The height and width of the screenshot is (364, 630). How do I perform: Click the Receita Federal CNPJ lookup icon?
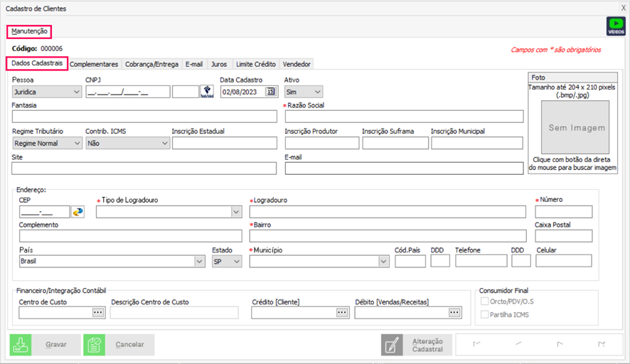[x=207, y=91]
